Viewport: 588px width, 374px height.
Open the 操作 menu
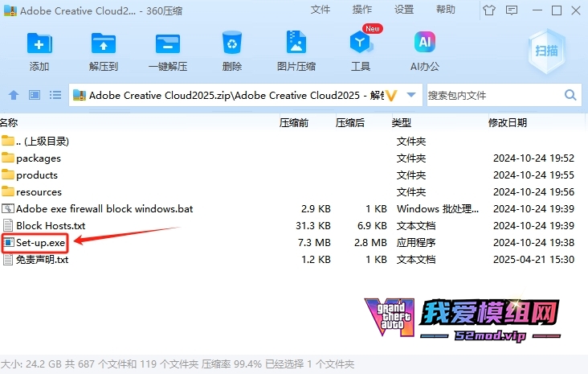(362, 10)
